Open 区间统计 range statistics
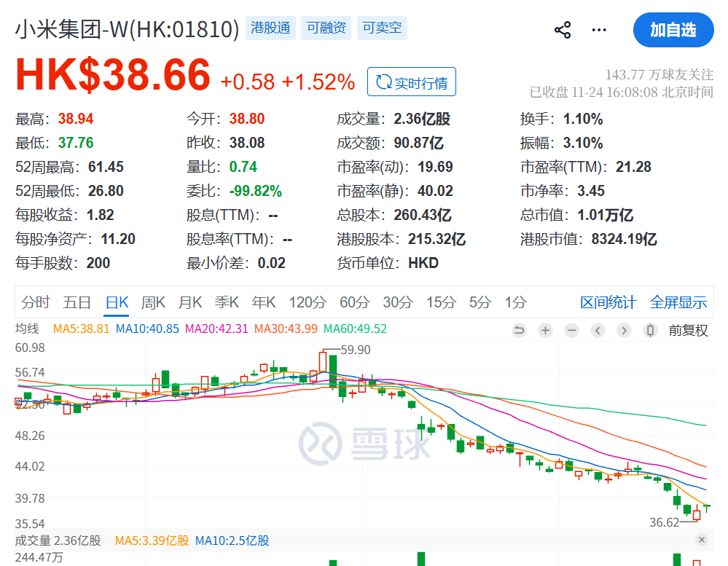Image resolution: width=728 pixels, height=566 pixels. click(x=608, y=302)
